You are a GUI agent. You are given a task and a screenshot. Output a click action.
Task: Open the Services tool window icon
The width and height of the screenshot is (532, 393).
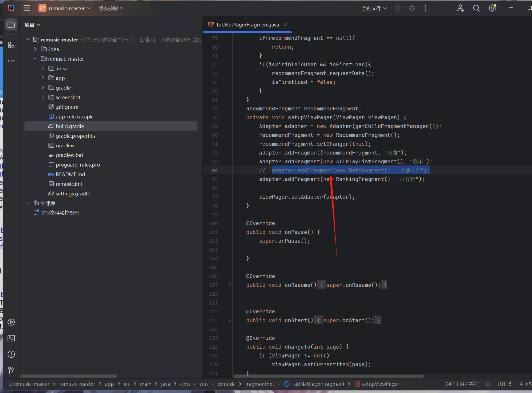11,322
